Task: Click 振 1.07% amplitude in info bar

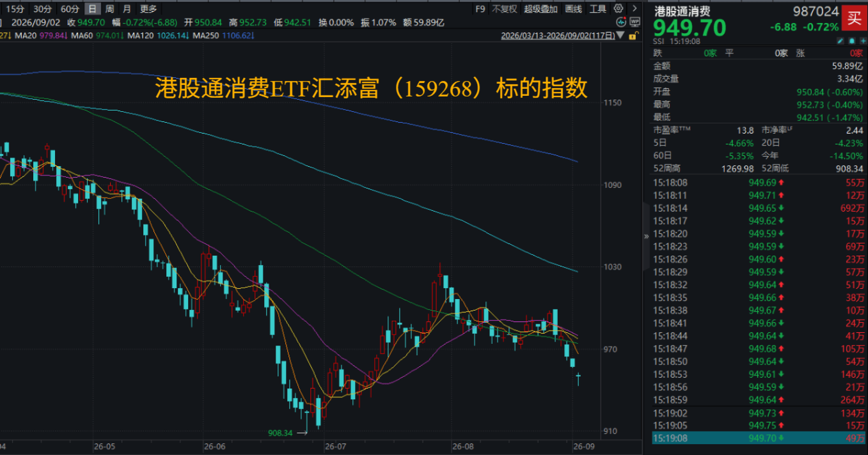Action: click(x=379, y=22)
